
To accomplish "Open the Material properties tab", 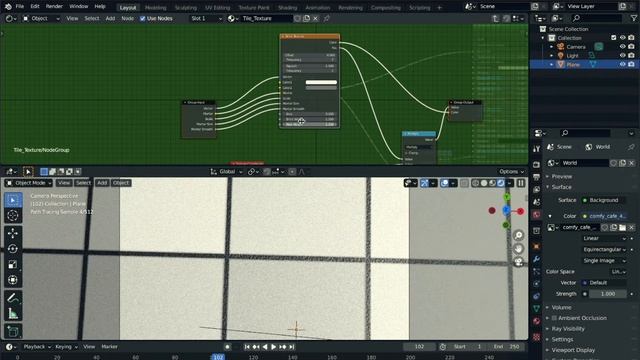I will pos(536,321).
